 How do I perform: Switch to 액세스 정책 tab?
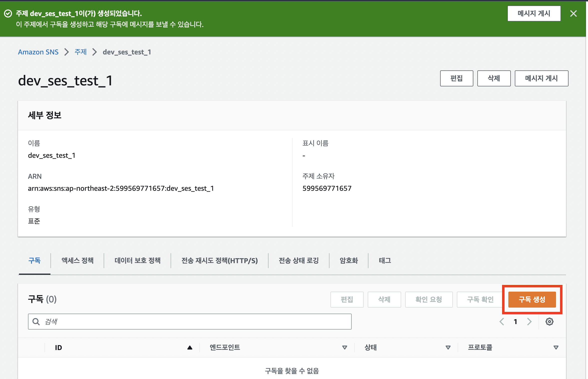[77, 261]
